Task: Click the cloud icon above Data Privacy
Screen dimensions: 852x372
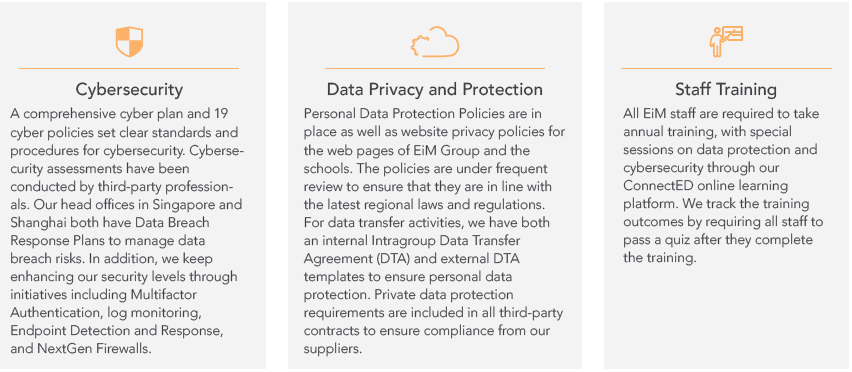Action: (x=435, y=42)
